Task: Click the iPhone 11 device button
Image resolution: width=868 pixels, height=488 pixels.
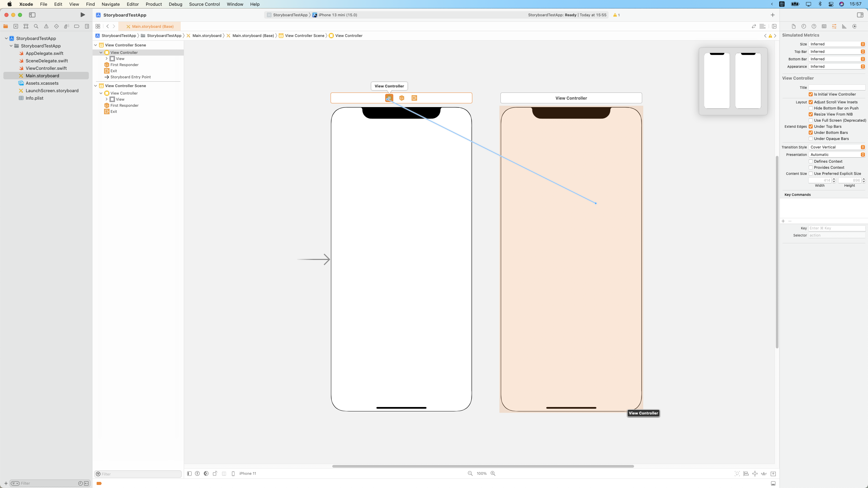Action: 244,473
